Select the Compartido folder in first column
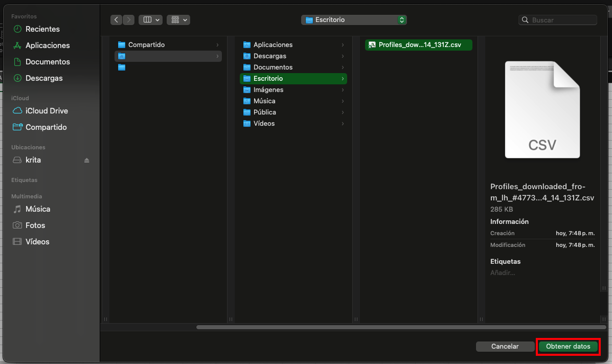 (x=146, y=45)
